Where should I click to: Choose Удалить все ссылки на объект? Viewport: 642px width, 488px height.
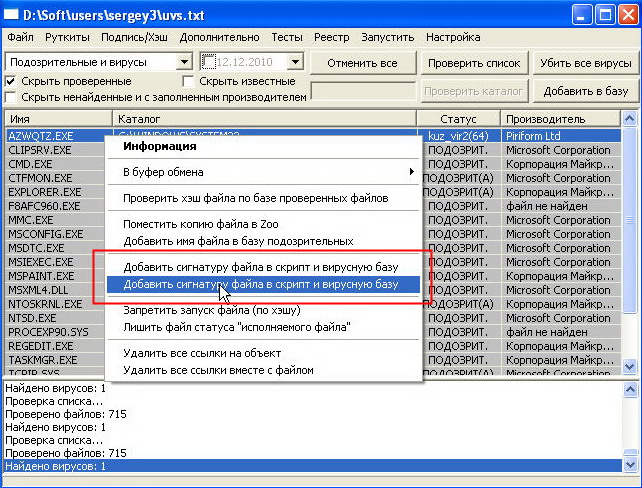[x=264, y=353]
